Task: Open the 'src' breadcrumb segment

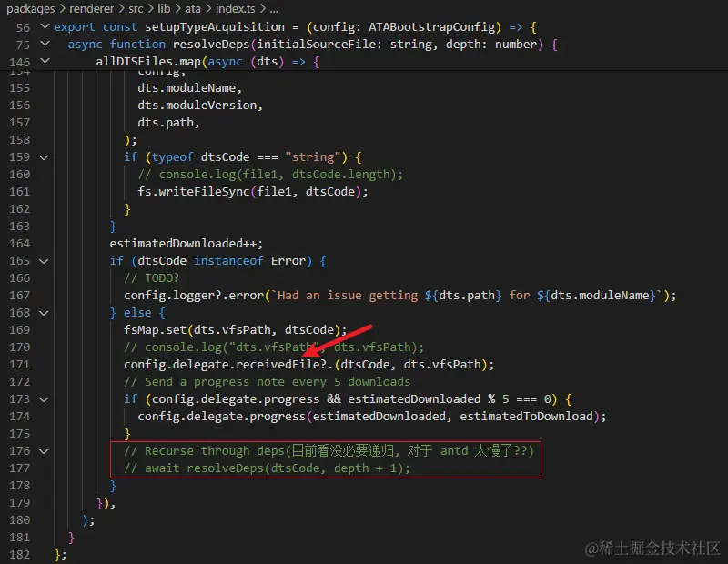Action: pos(136,9)
